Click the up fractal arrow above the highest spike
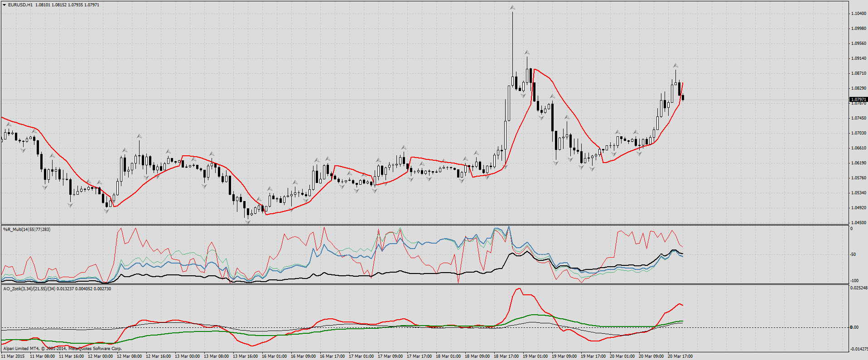The height and width of the screenshot is (360, 868). pyautogui.click(x=512, y=8)
